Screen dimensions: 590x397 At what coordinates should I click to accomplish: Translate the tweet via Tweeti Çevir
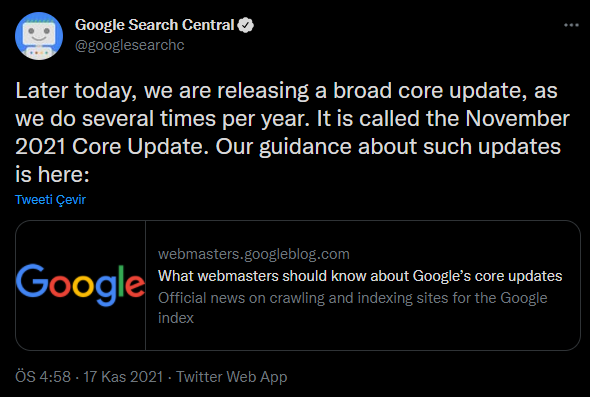click(x=50, y=199)
